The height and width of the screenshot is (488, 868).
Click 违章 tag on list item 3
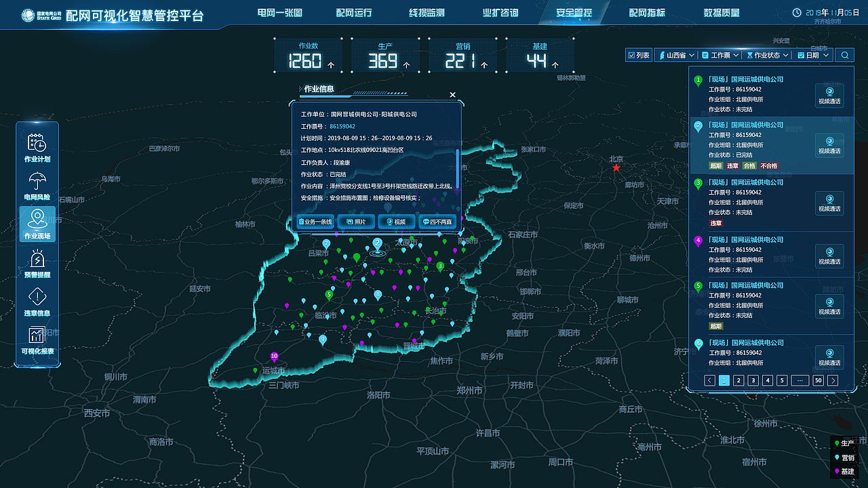(716, 223)
